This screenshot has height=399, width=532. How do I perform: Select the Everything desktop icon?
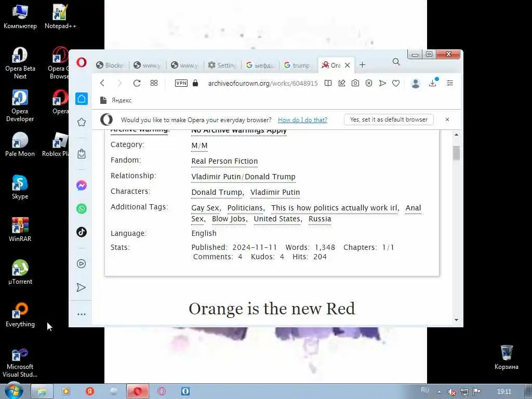tap(20, 315)
